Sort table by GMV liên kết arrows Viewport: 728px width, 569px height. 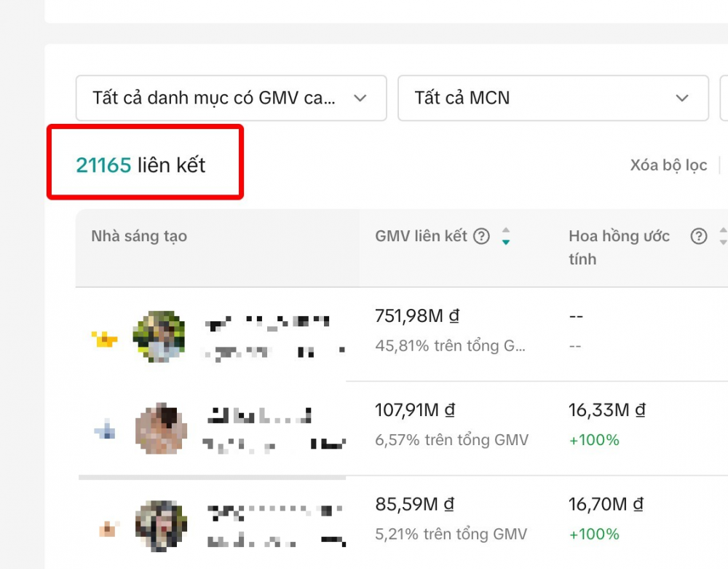[506, 236]
